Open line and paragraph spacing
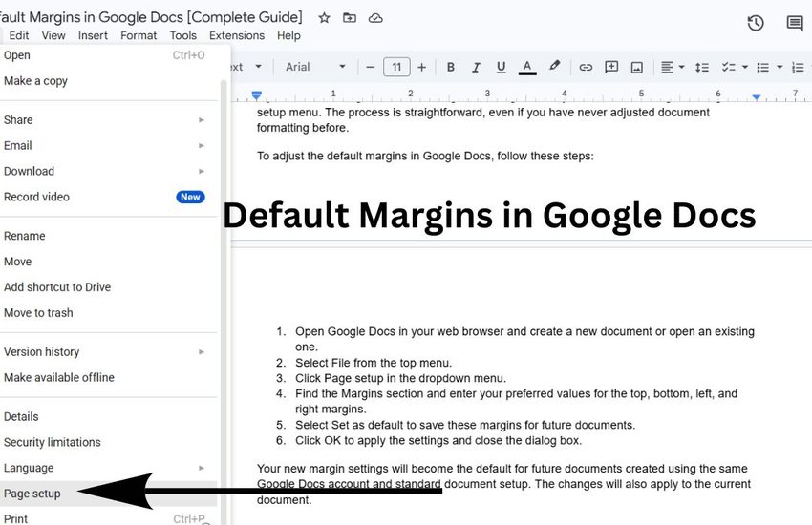Image resolution: width=812 pixels, height=525 pixels. (x=702, y=67)
